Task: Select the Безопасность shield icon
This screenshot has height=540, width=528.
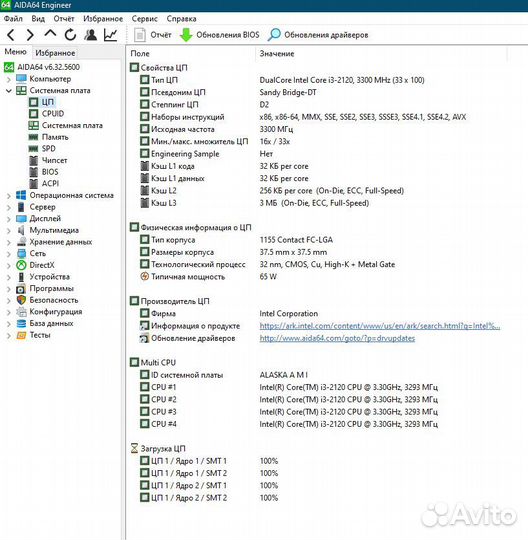Action: [21, 300]
